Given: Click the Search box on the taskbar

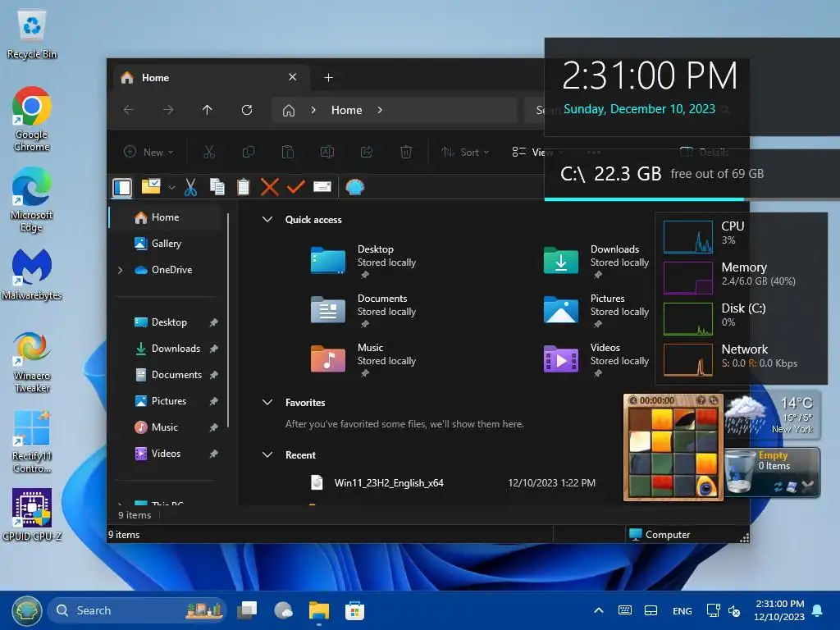Looking at the screenshot, I should 138,610.
